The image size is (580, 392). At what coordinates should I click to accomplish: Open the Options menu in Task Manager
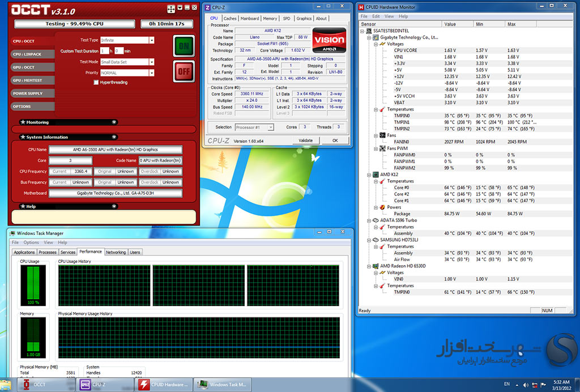[x=31, y=242]
